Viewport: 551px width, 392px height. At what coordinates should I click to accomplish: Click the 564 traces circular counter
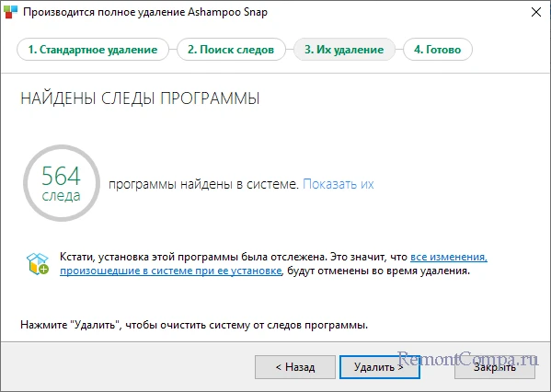[62, 183]
